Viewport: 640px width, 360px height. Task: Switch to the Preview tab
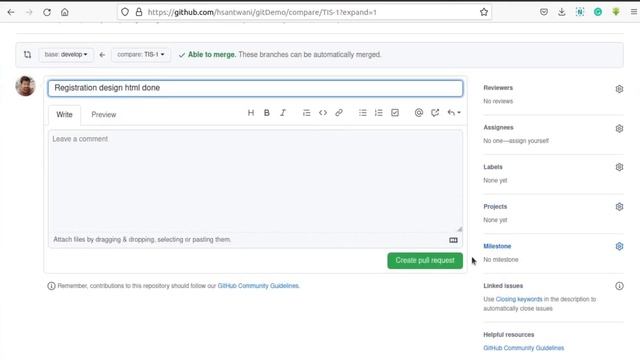[x=104, y=115]
